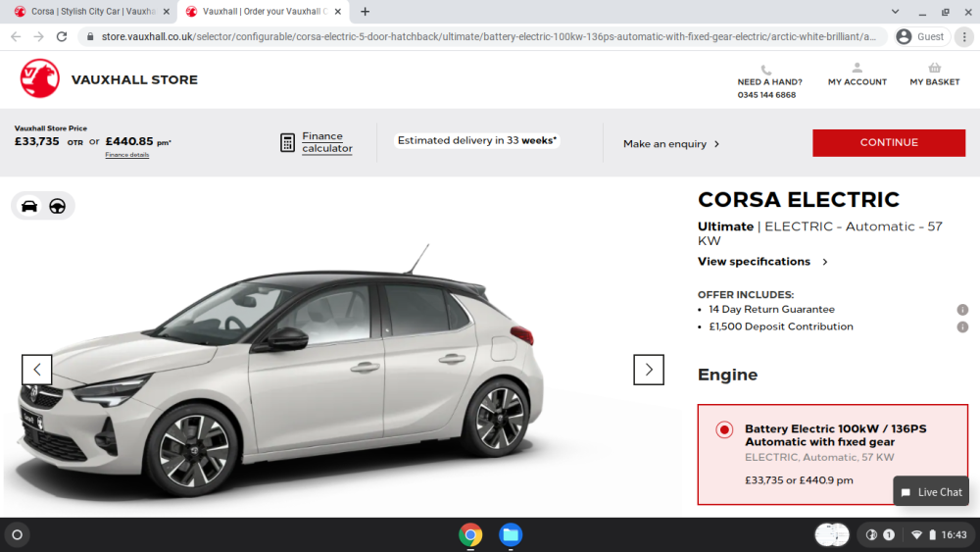The width and height of the screenshot is (980, 552).
Task: Click the MY ACCOUNT label
Action: click(x=857, y=82)
